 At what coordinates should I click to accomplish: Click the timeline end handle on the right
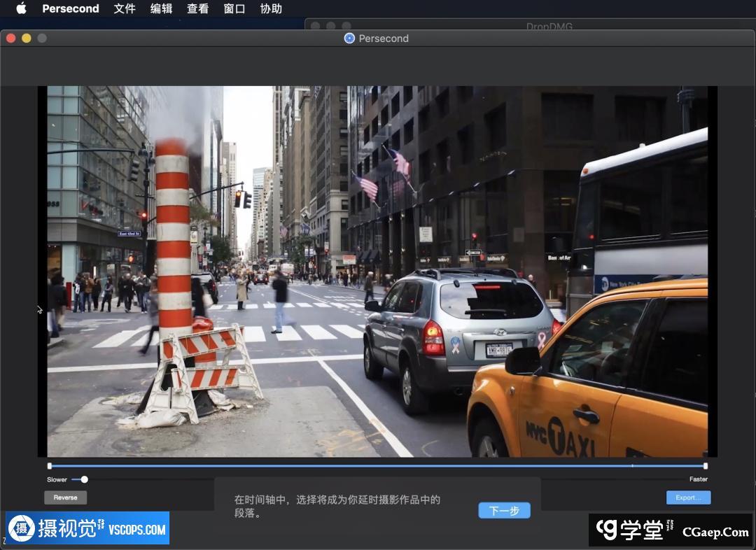pyautogui.click(x=705, y=465)
